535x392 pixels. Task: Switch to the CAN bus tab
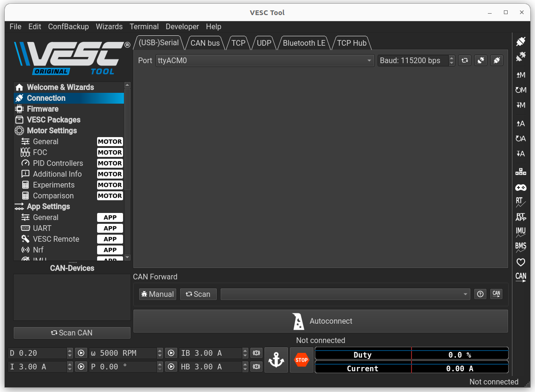[205, 42]
